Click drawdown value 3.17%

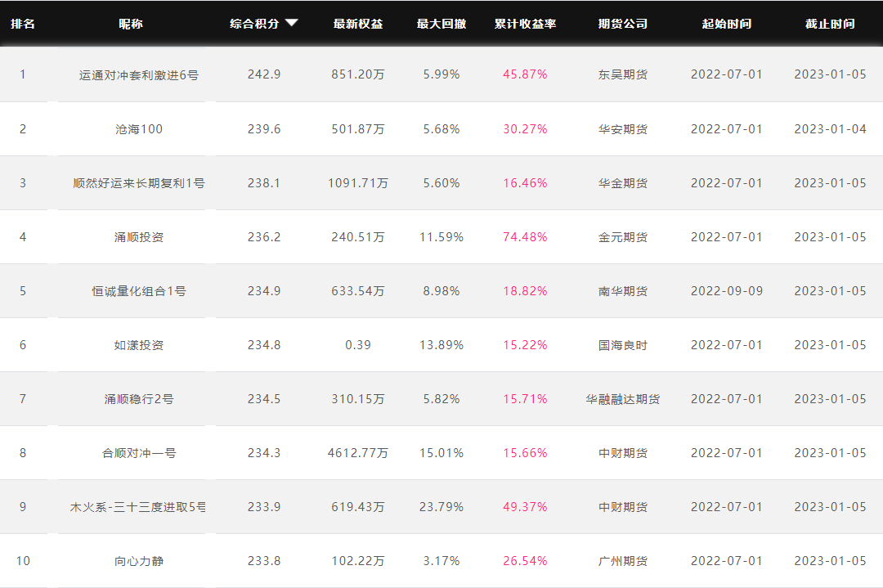[x=441, y=561]
